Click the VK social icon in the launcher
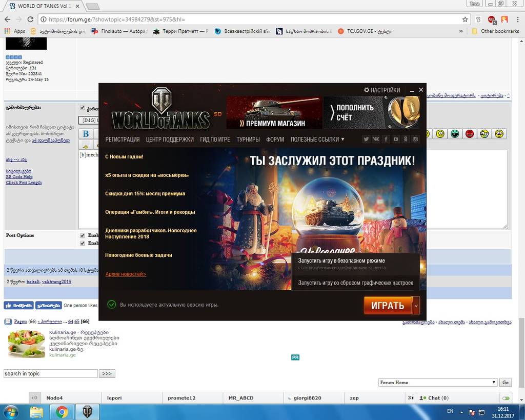This screenshot has width=525, height=420. [x=376, y=139]
